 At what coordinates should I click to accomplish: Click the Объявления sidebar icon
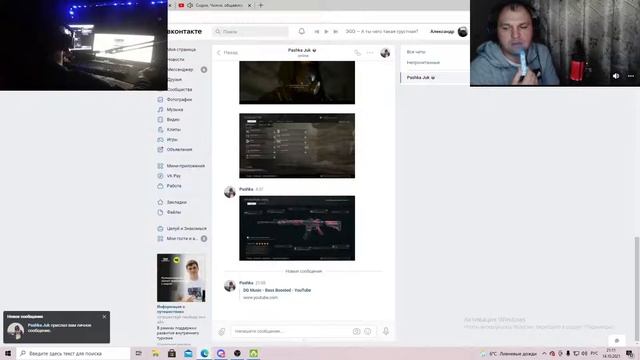coord(160,149)
